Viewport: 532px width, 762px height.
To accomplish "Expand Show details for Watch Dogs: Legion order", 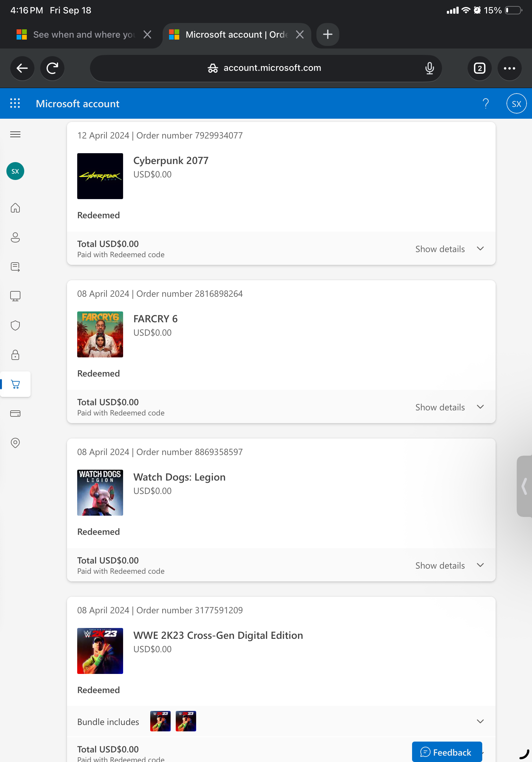I will click(x=450, y=565).
